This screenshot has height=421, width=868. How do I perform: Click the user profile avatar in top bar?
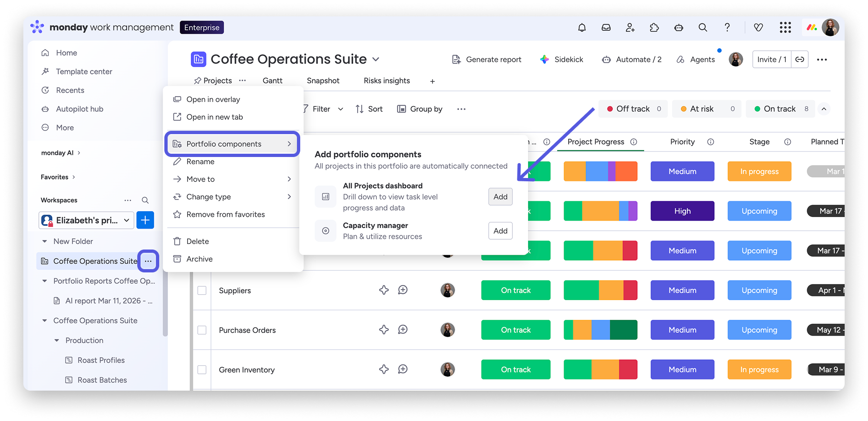(x=831, y=28)
